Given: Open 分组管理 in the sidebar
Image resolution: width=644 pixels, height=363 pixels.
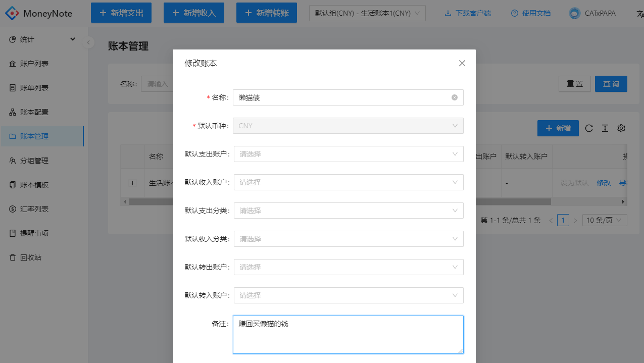Looking at the screenshot, I should pyautogui.click(x=42, y=161).
